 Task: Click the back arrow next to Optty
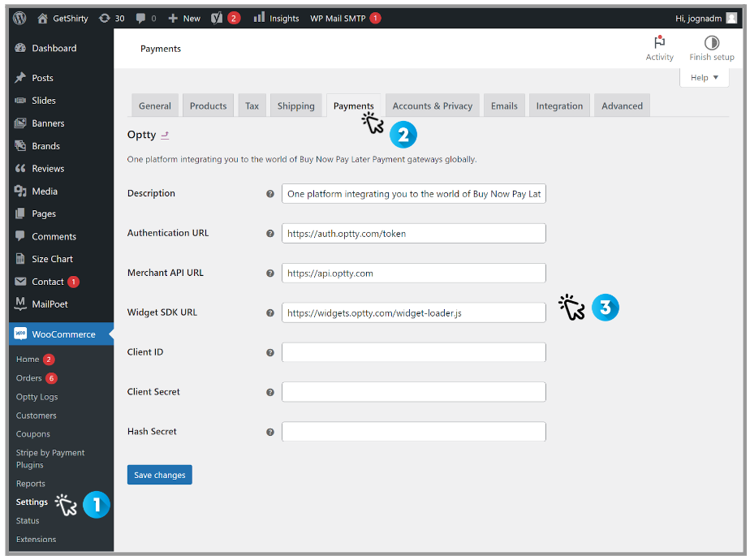(165, 136)
